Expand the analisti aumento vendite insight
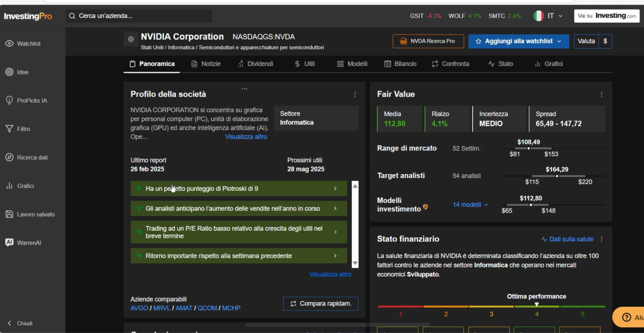The height and width of the screenshot is (333, 644). pyautogui.click(x=239, y=208)
